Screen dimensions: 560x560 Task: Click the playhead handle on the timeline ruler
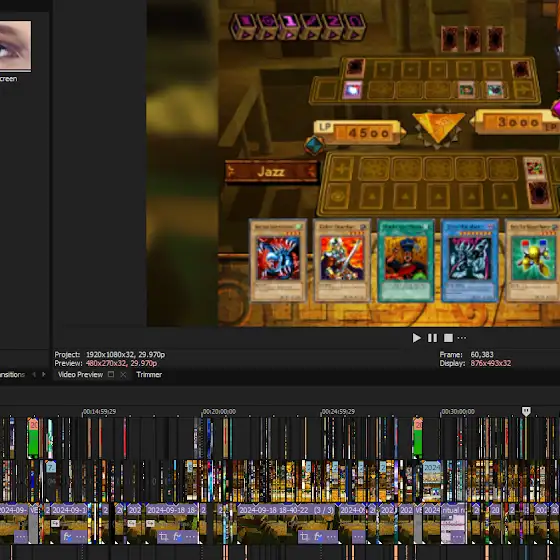[526, 411]
